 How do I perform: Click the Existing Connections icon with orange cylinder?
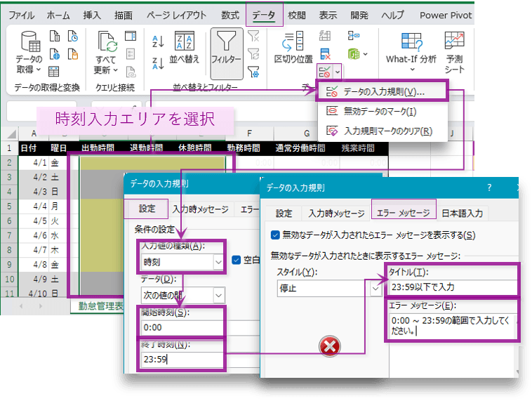[72, 54]
